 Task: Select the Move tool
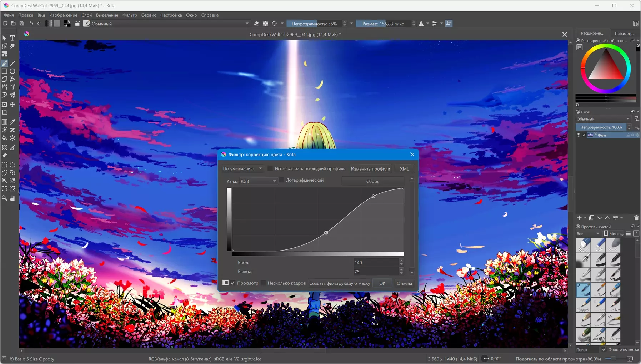(x=12, y=105)
